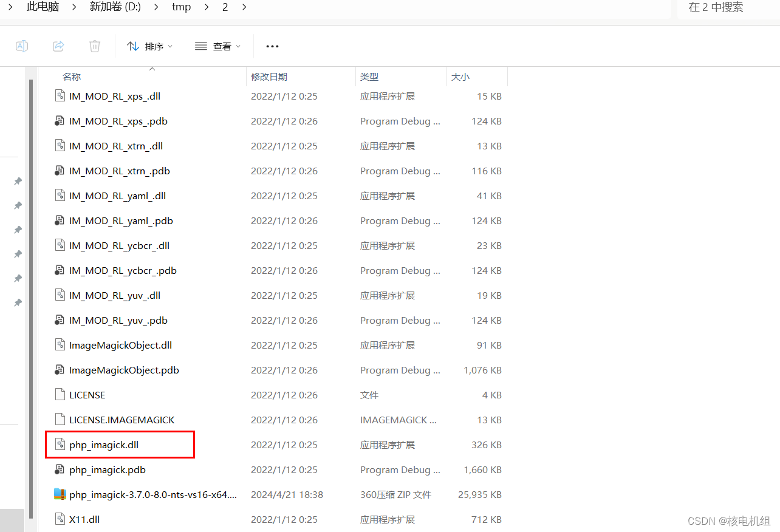Click the chevron after 此电脑 in the breadcrumb
The image size is (780, 532).
74,7
